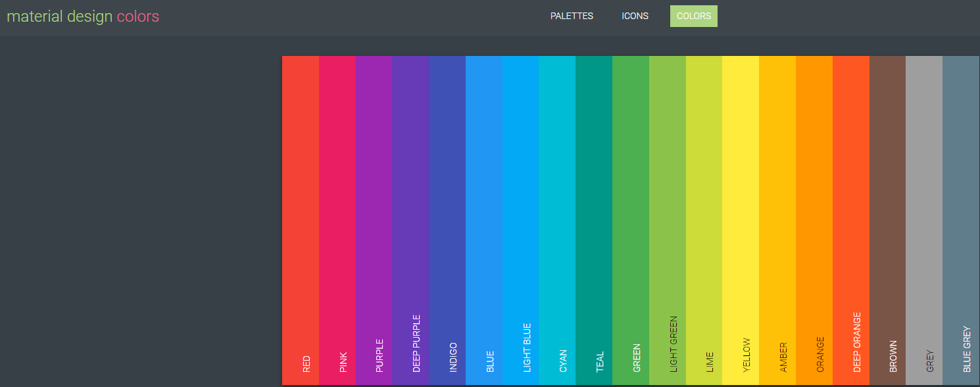
Task: Open the DEEP PURPLE color column
Action: (410, 220)
